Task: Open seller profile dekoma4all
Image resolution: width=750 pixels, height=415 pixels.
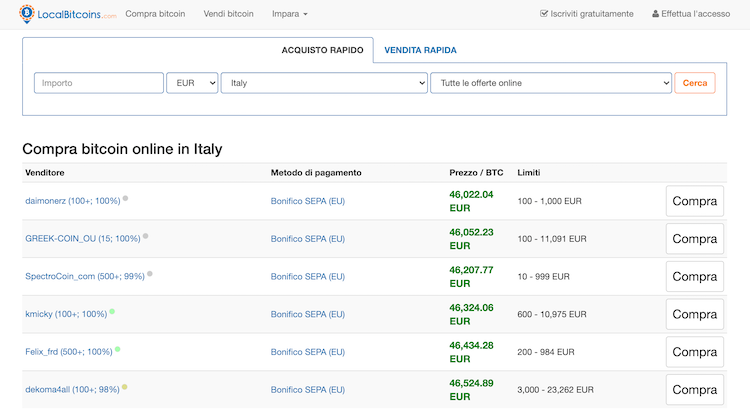Action: [72, 390]
